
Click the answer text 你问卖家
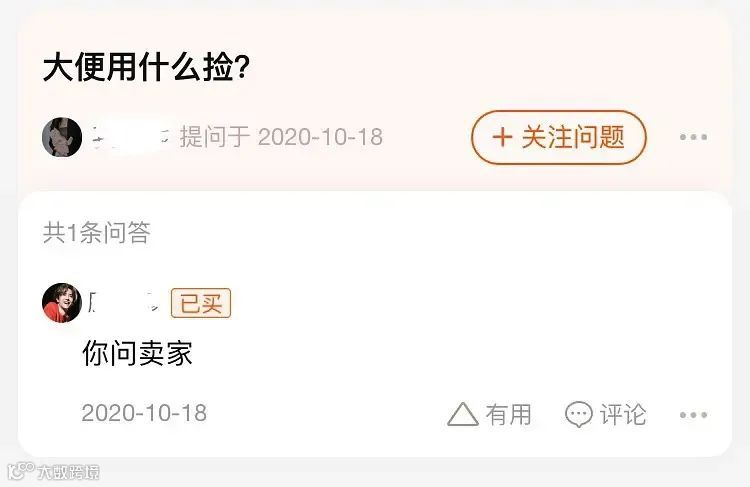(x=137, y=354)
